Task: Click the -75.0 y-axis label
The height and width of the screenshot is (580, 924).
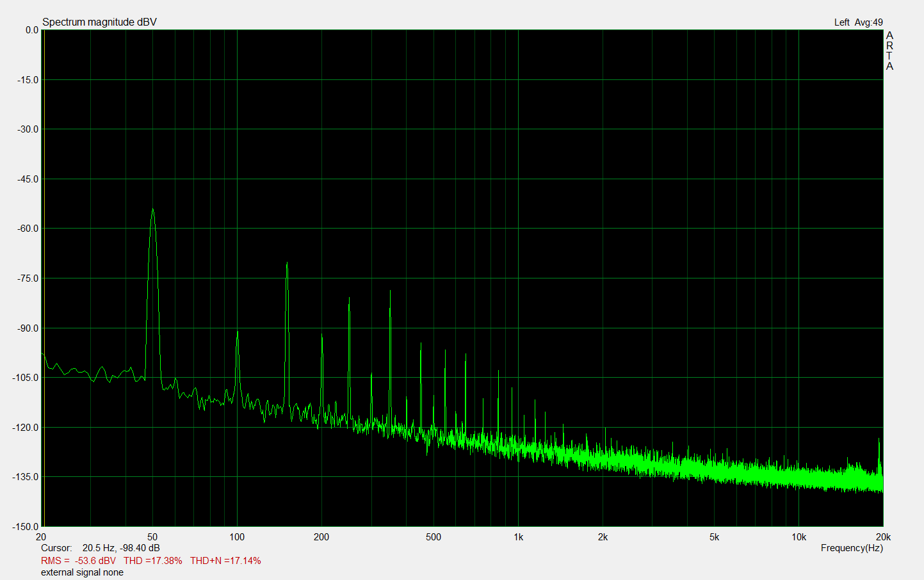Action: (28, 278)
